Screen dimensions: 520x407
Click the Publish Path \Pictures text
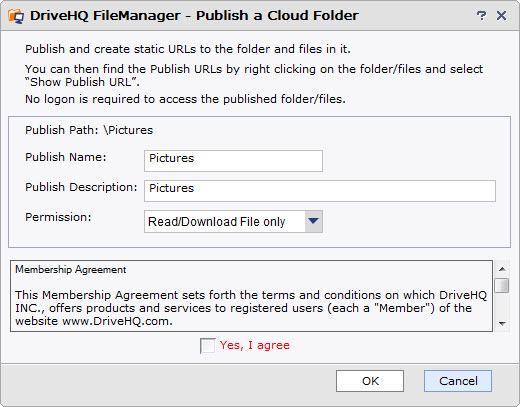click(x=89, y=130)
